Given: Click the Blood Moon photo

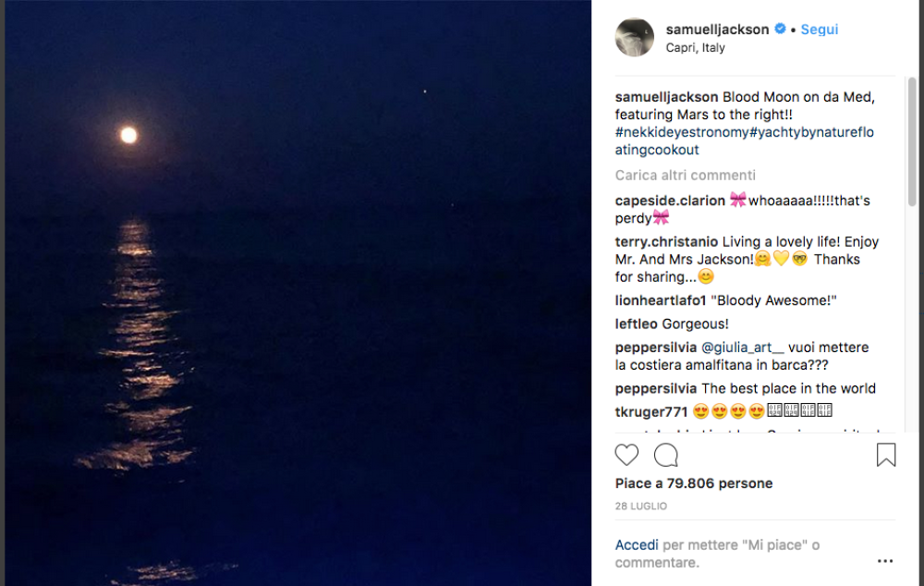Looking at the screenshot, I should click(296, 293).
